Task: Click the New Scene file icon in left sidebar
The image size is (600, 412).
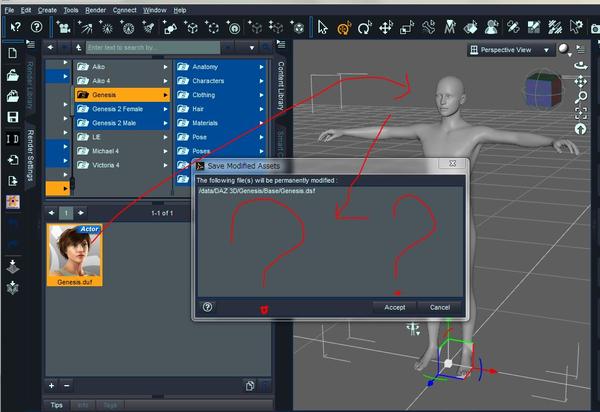Action: (13, 53)
